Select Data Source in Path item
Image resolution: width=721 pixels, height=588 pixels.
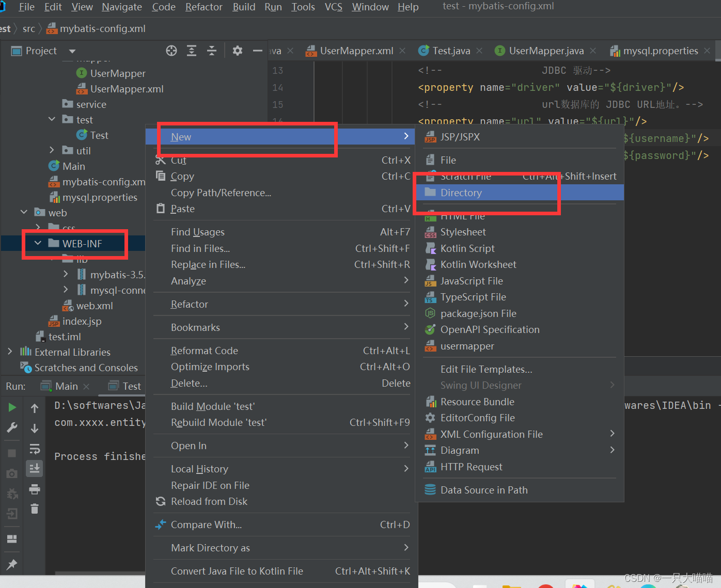click(520, 490)
